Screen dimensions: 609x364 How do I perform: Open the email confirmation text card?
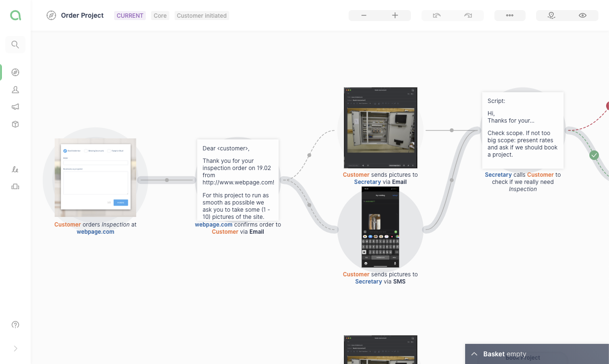238,180
